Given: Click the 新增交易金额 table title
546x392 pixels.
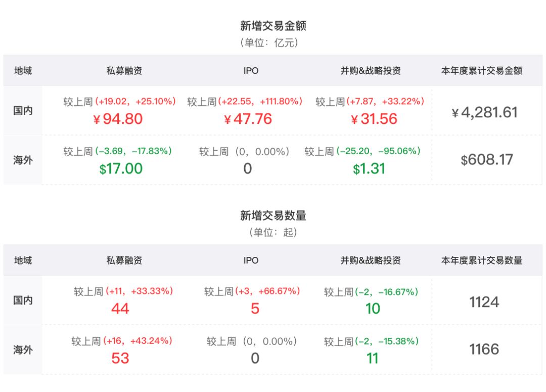Looking at the screenshot, I should click(x=273, y=25).
